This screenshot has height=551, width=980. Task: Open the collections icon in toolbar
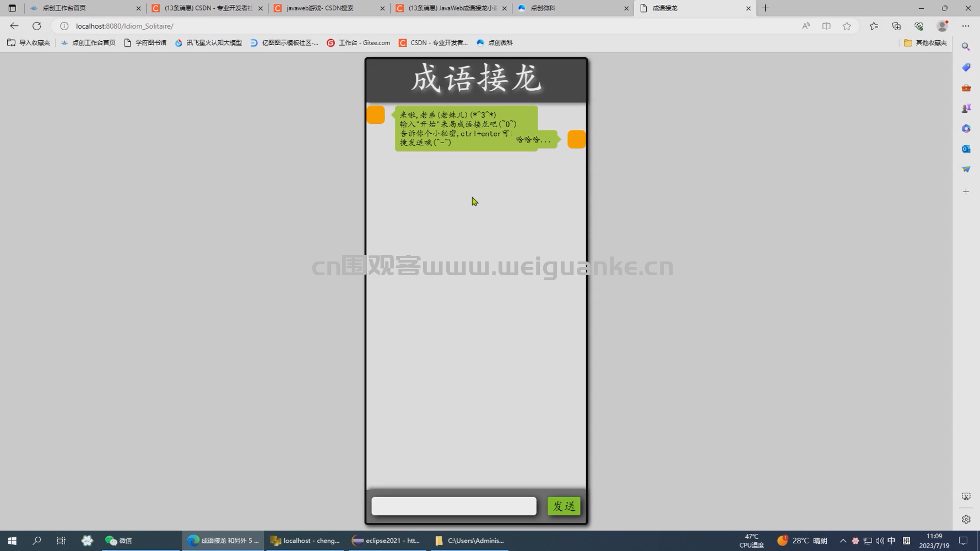click(896, 26)
